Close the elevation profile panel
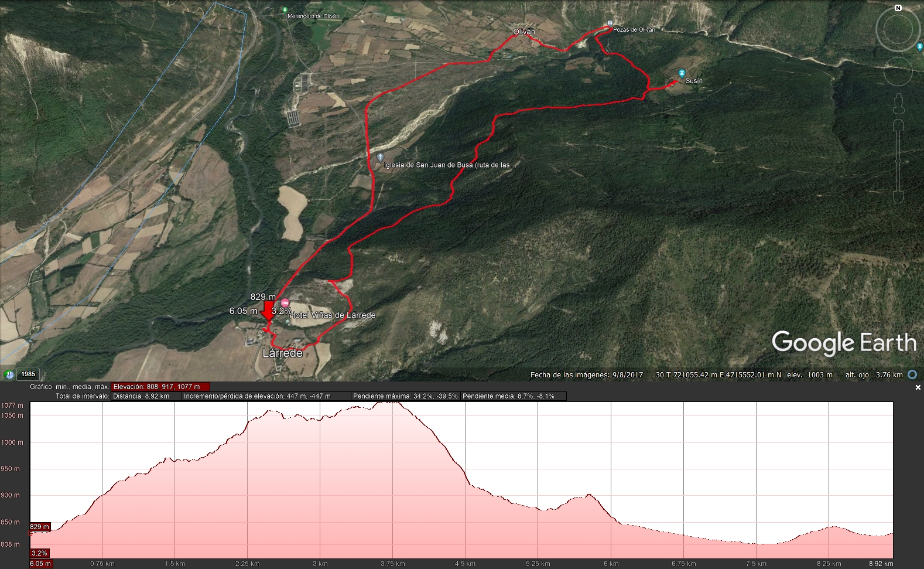Image resolution: width=924 pixels, height=569 pixels. tap(918, 387)
